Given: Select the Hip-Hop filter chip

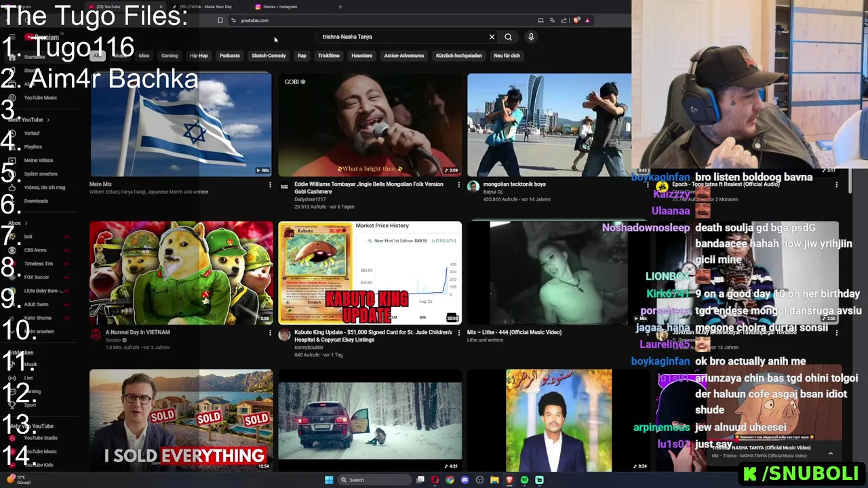Looking at the screenshot, I should pos(199,56).
